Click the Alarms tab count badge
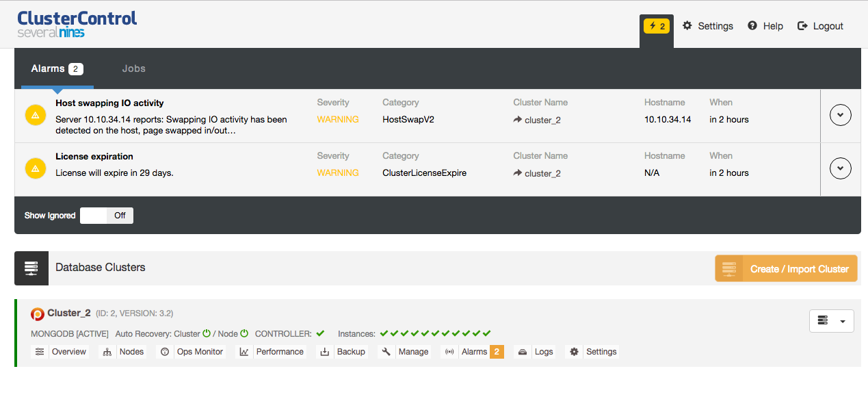 [76, 69]
